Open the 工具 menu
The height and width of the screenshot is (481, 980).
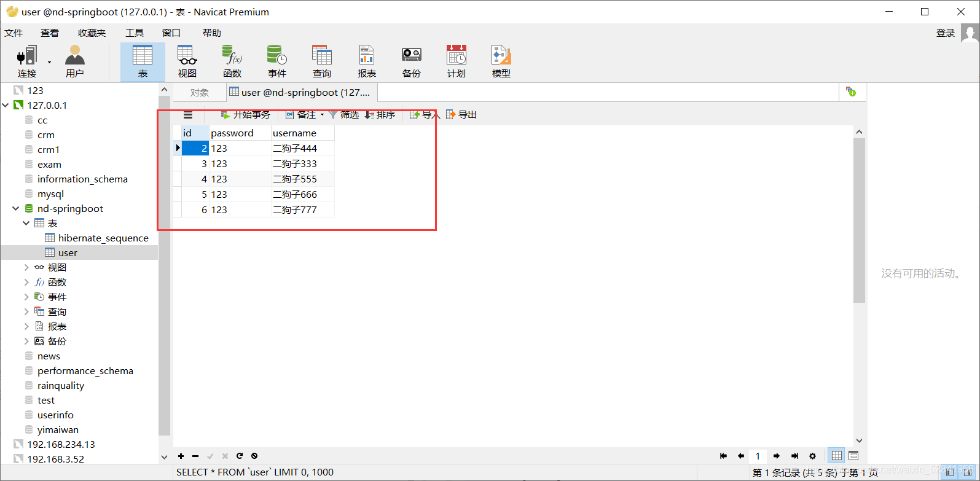pyautogui.click(x=135, y=33)
